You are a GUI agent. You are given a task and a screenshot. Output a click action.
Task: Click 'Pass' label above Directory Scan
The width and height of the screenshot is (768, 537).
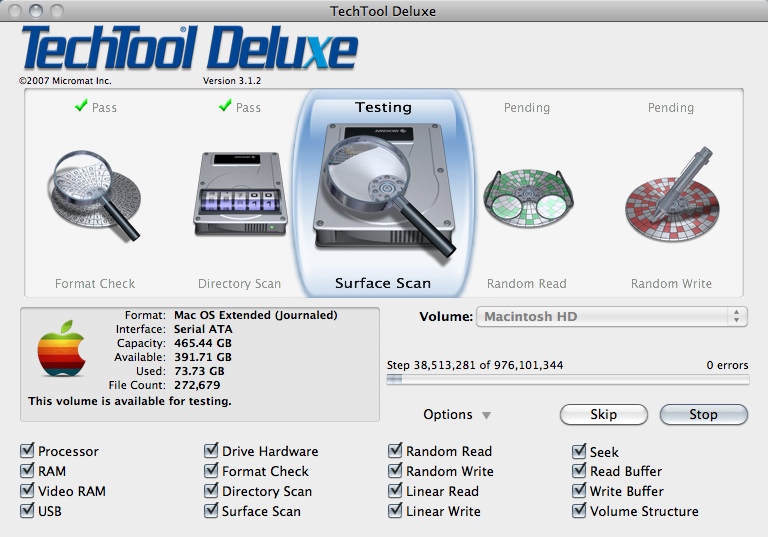248,107
